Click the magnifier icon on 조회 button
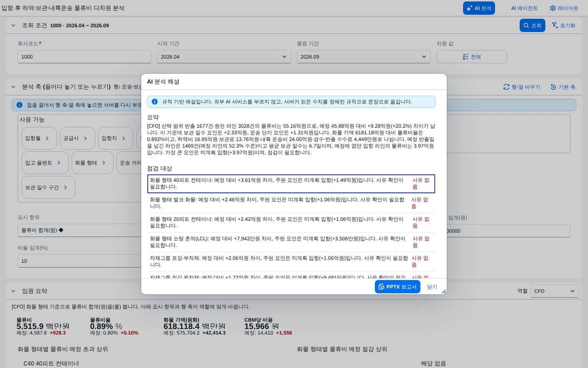This screenshot has height=368, width=588. (526, 25)
